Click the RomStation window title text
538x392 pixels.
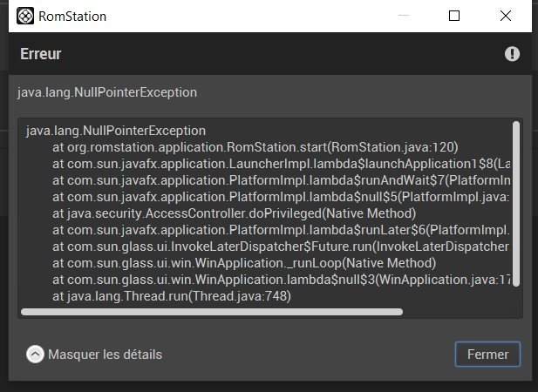tap(72, 16)
